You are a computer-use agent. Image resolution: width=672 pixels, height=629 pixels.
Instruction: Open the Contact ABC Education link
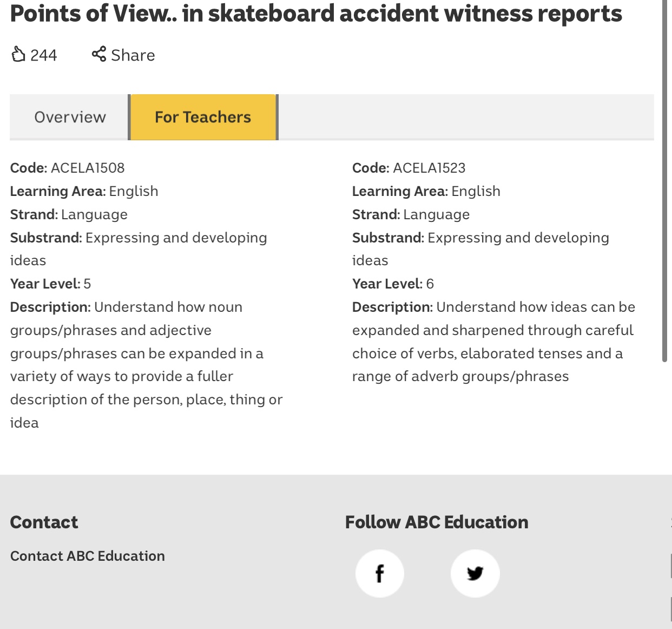click(x=88, y=556)
